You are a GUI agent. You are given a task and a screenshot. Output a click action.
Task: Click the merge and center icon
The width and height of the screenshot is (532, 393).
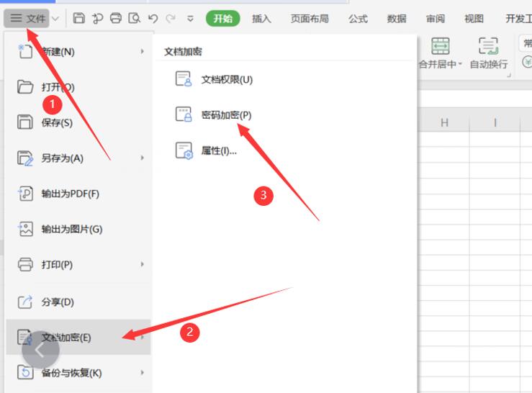[440, 47]
